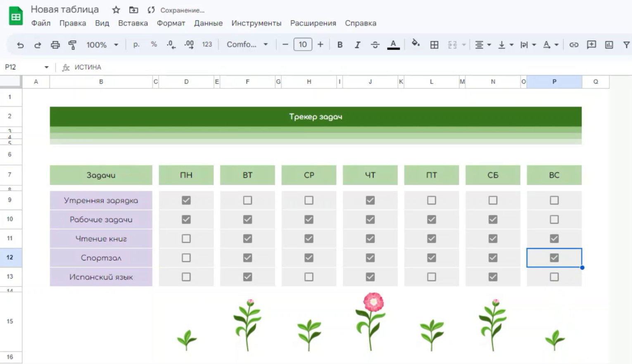The image size is (632, 364).
Task: Open the Вставка menu
Action: pos(133,23)
